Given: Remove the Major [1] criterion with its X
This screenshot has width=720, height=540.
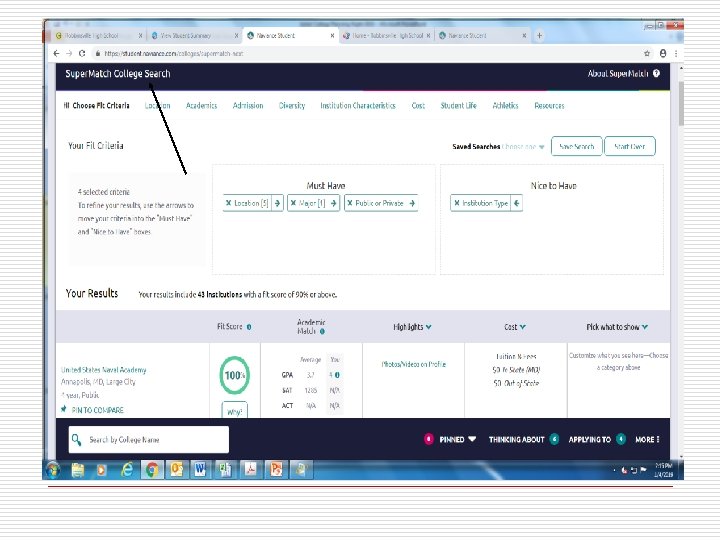Looking at the screenshot, I should (x=293, y=203).
